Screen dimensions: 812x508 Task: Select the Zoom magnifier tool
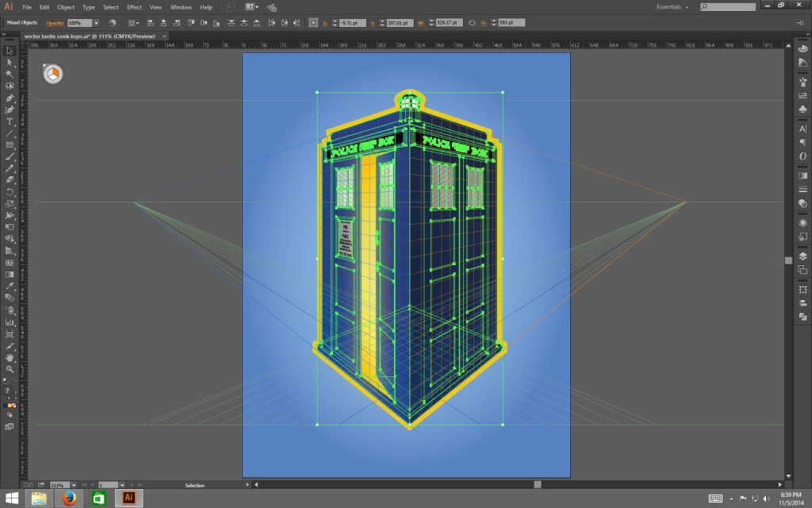10,369
